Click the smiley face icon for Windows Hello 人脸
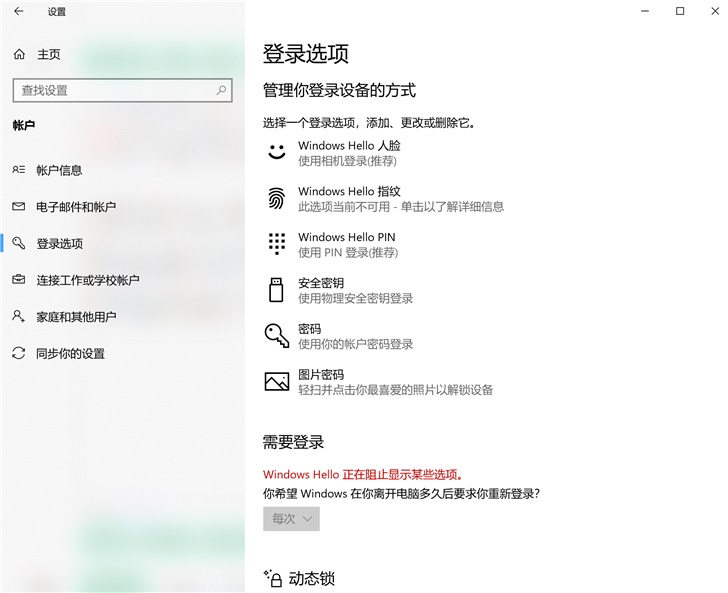The image size is (728, 593). click(277, 152)
